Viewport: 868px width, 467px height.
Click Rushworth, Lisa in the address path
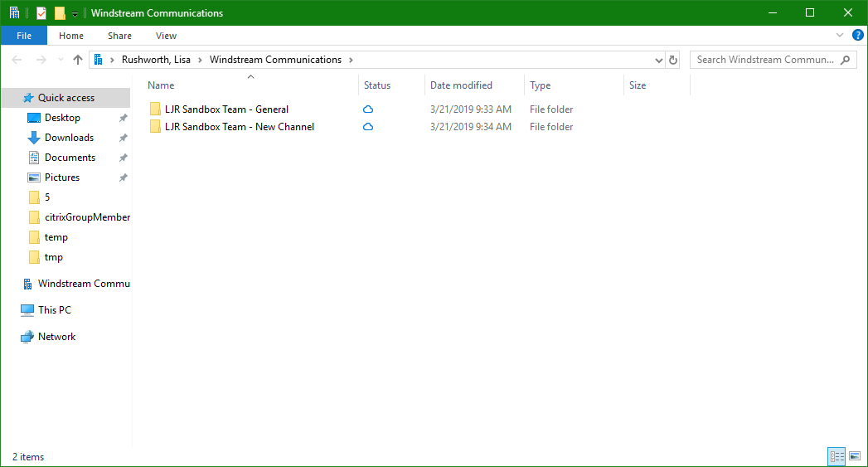tap(156, 59)
